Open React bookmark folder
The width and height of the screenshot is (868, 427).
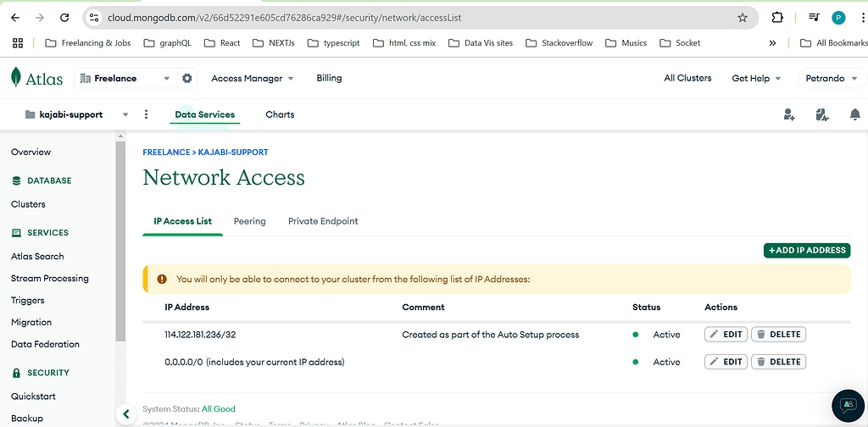click(222, 42)
